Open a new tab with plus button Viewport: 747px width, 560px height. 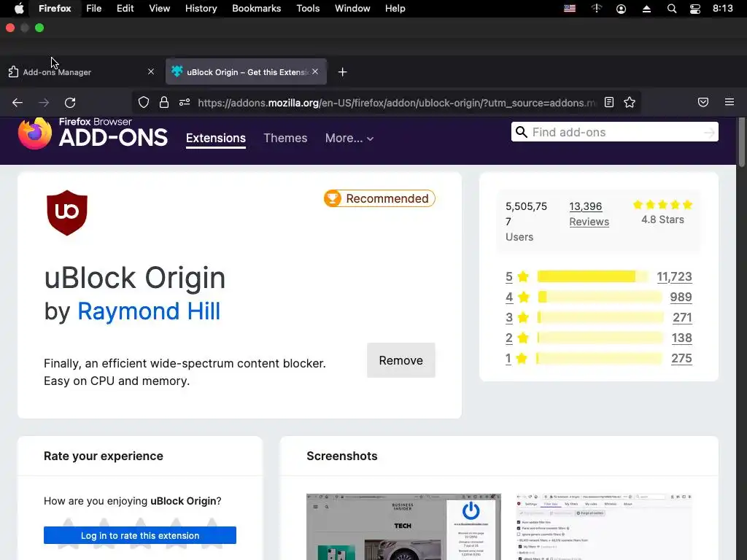343,72
